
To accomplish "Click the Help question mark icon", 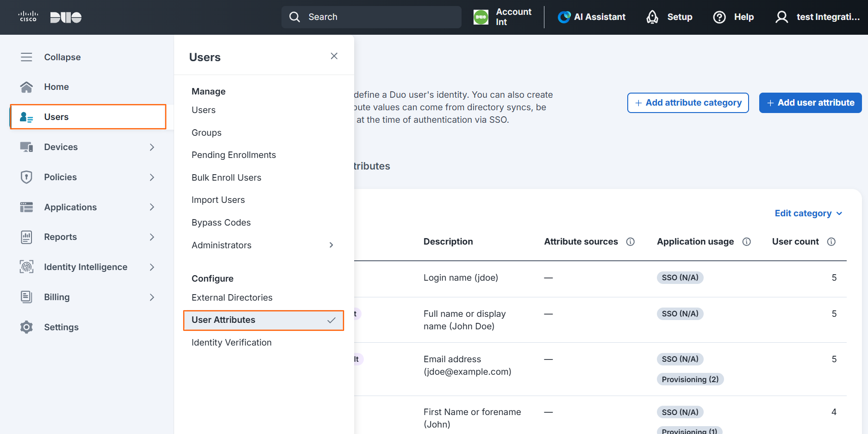I will (x=719, y=17).
